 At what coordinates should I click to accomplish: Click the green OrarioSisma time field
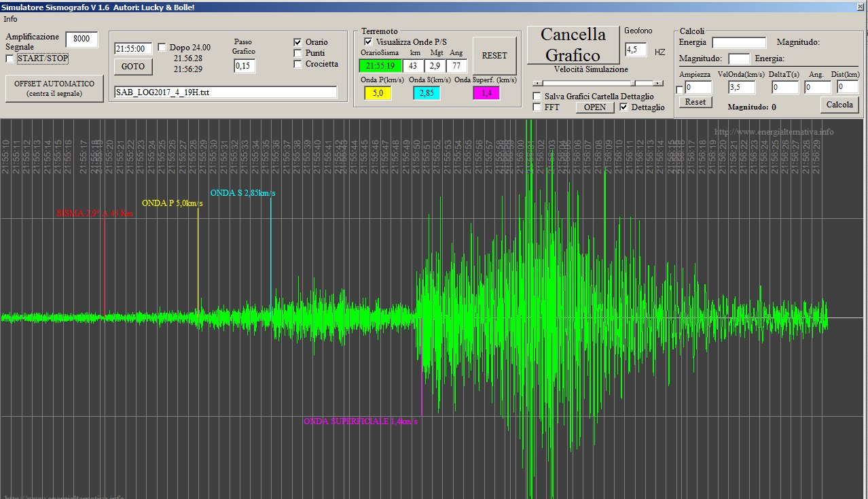(380, 66)
